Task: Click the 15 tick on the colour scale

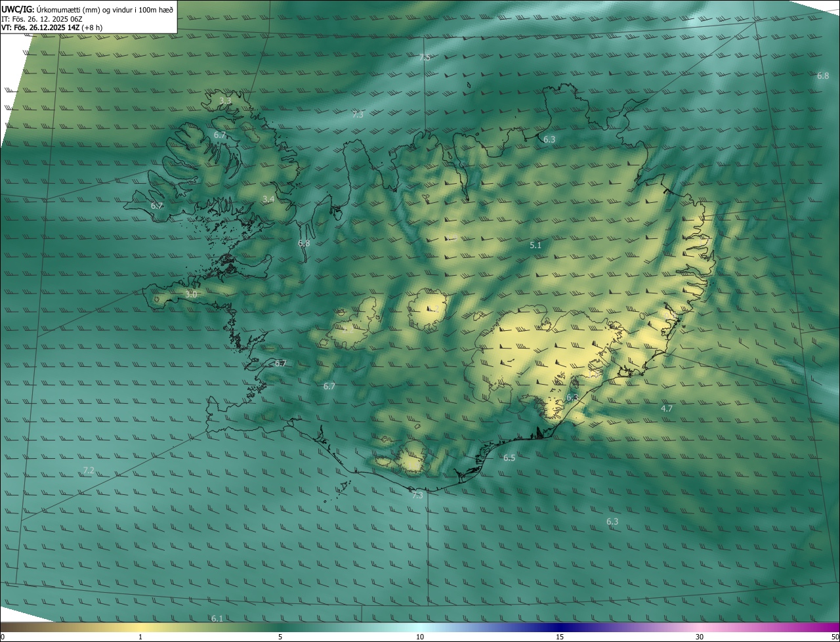Action: (x=560, y=637)
